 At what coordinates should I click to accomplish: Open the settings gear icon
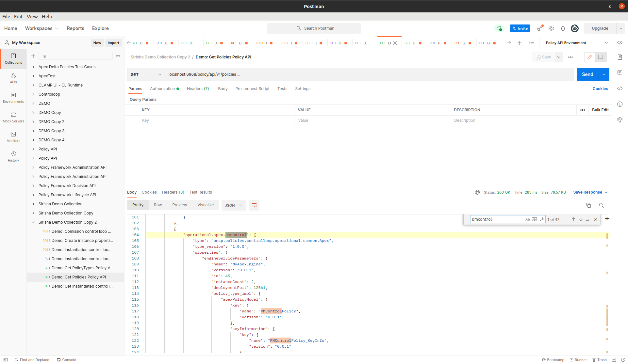point(551,28)
